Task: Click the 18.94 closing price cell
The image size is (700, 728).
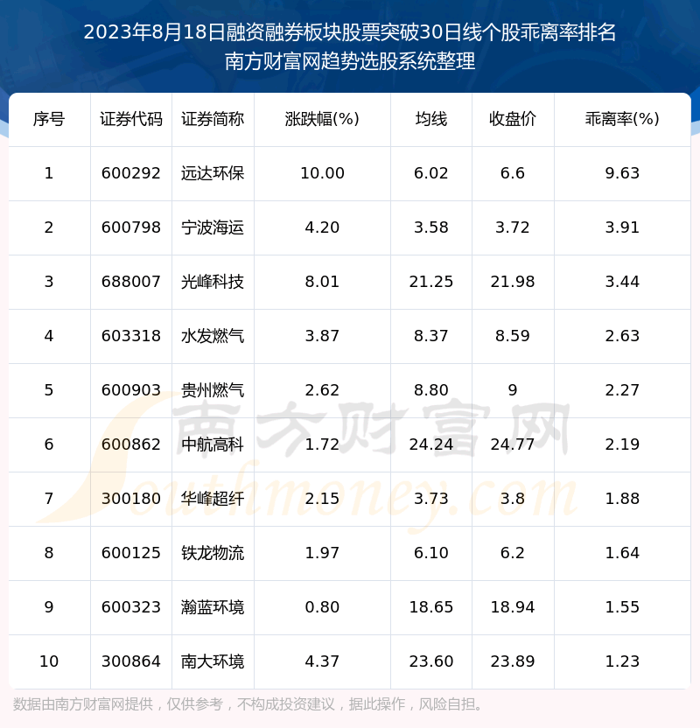Action: (513, 608)
